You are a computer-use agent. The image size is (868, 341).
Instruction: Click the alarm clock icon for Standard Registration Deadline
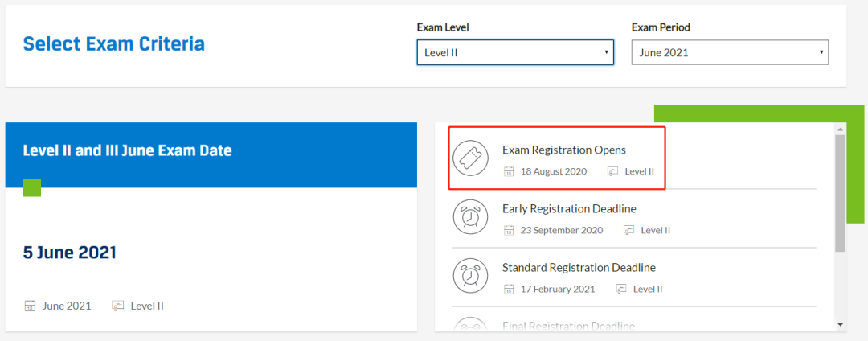[x=470, y=275]
